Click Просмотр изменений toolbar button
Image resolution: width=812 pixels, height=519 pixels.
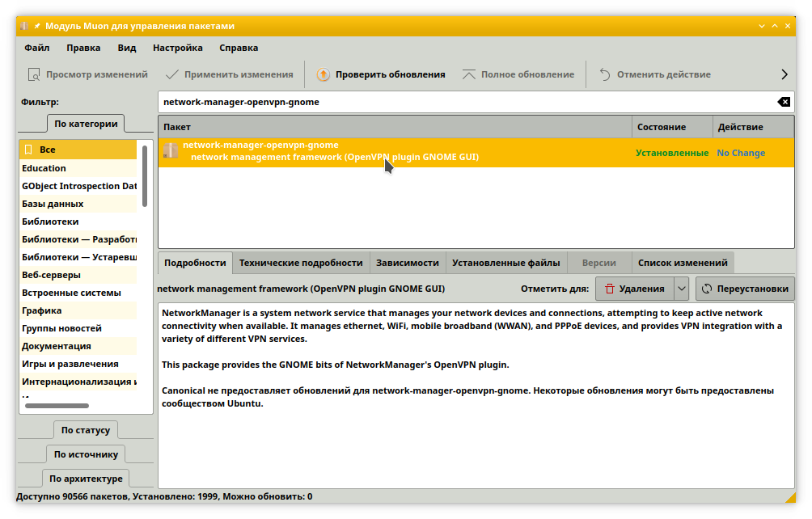tap(87, 74)
